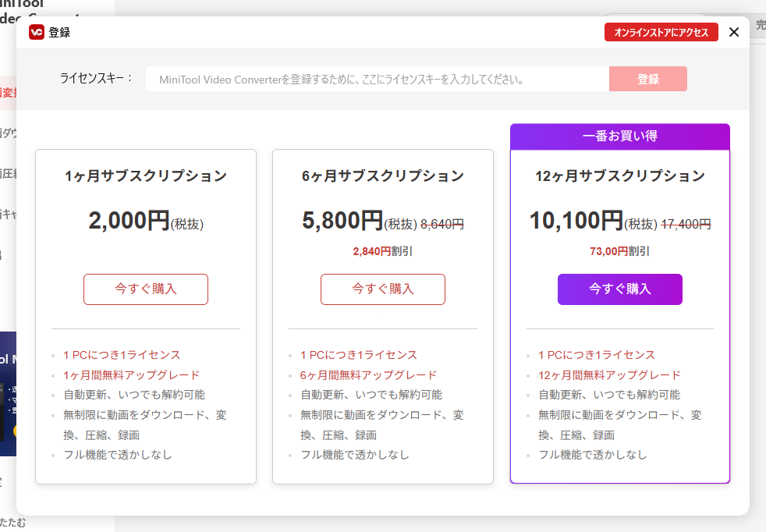Click 1 PCにつき1ライセンス in 1ヶ月 card
766x532 pixels.
[122, 355]
